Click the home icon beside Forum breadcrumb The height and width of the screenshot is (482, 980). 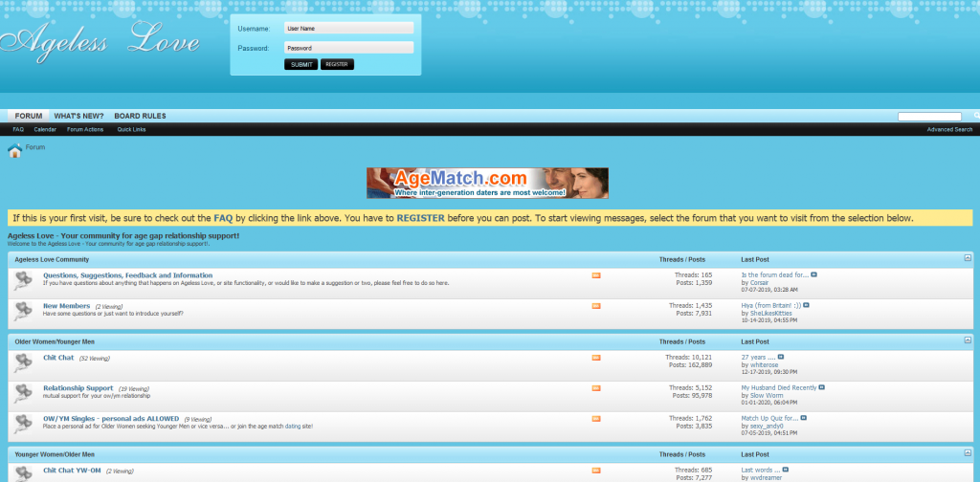(x=15, y=150)
